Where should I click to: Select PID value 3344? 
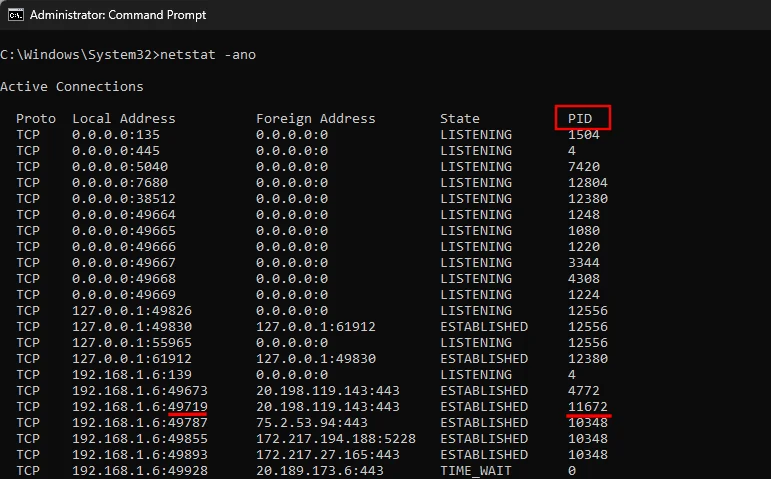tap(584, 263)
